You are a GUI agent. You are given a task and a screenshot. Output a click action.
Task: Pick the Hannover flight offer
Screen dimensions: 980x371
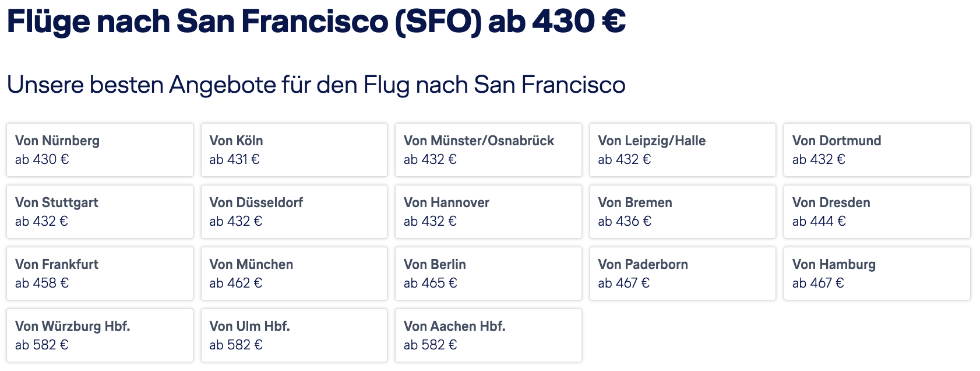(x=488, y=212)
